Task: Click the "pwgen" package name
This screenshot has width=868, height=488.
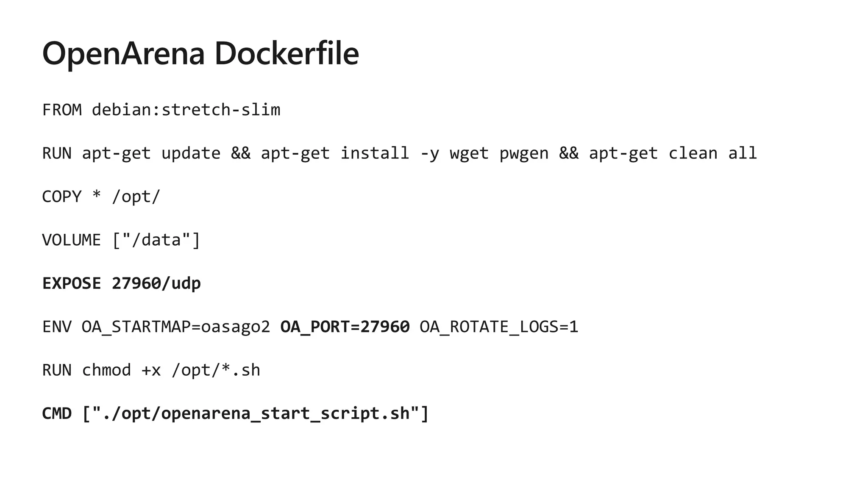Action: pos(524,153)
